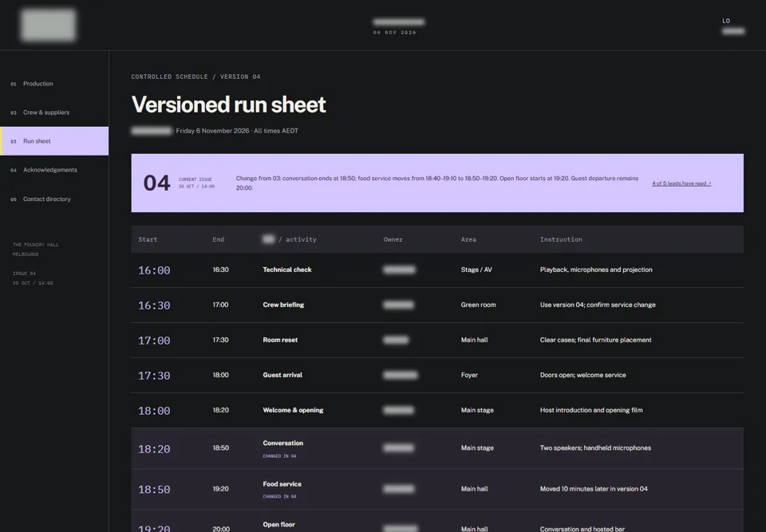Open the LO user profile in header
This screenshot has width=766, height=532.
click(732, 26)
